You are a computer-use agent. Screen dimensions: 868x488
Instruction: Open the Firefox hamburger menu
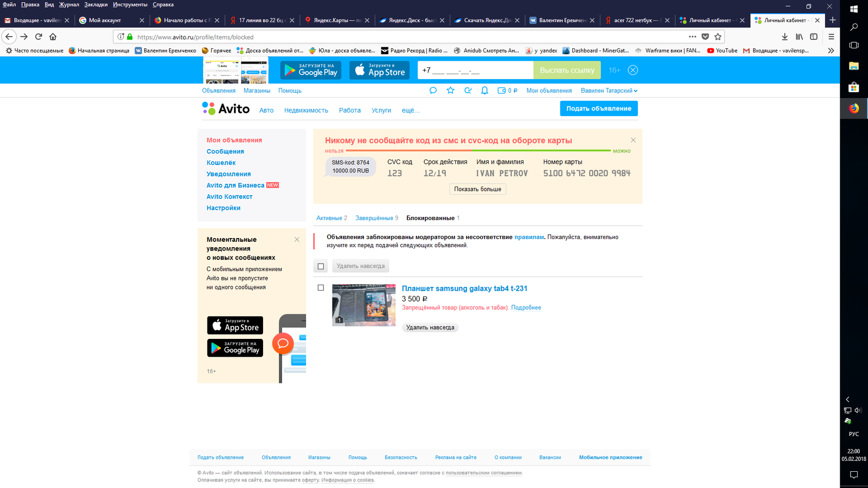(831, 36)
